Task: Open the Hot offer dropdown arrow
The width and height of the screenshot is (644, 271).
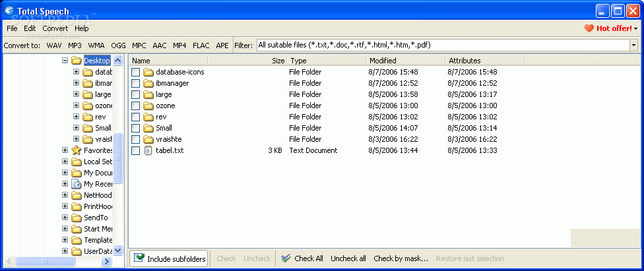Action: point(636,29)
